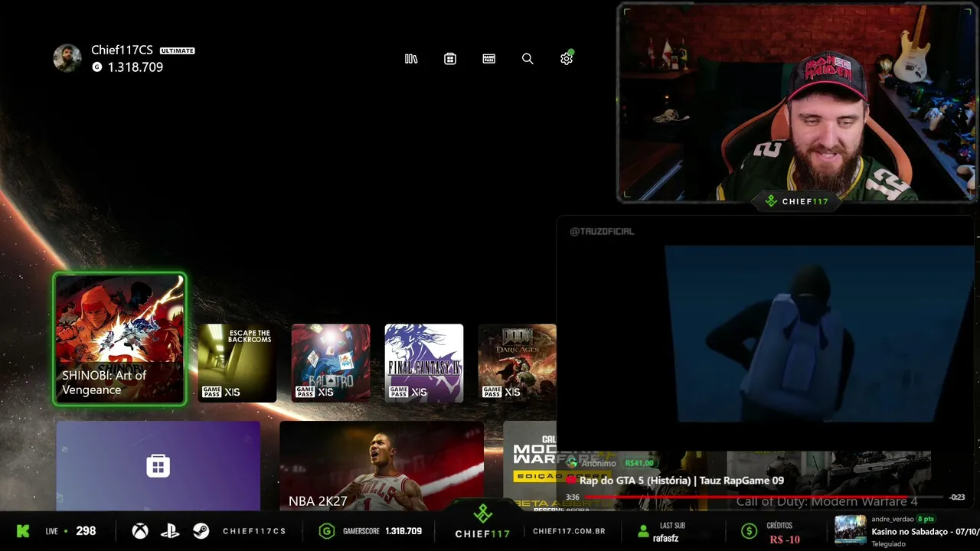Select the Chief117CS profile avatar
980x551 pixels.
tap(67, 58)
